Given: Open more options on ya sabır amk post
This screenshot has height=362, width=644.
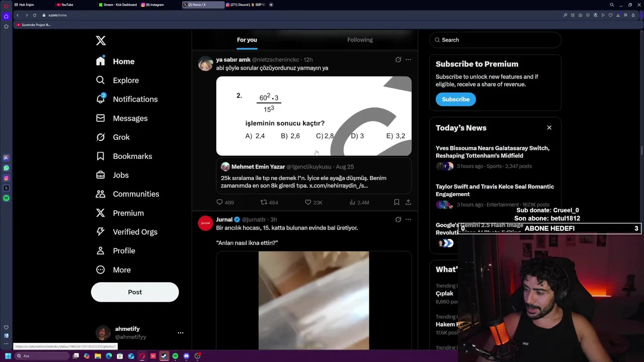Looking at the screenshot, I should tap(408, 60).
